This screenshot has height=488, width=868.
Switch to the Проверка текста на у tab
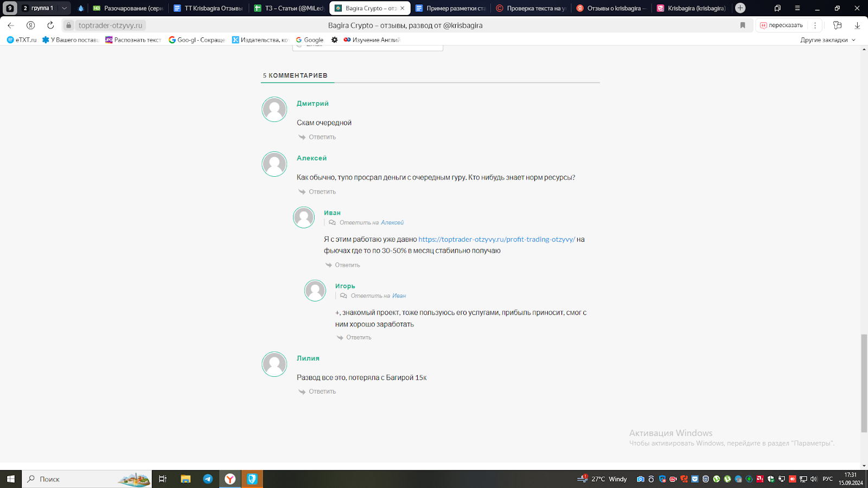point(531,8)
